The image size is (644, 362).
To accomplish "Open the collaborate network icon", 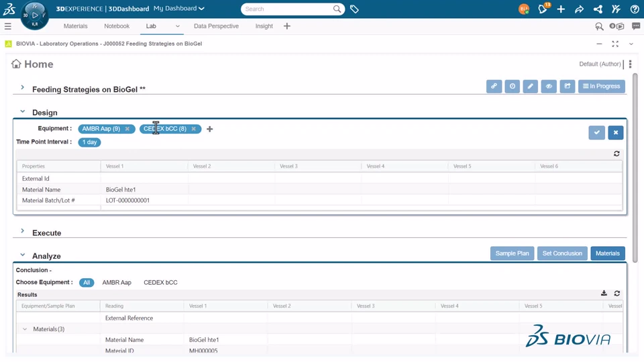I will [x=598, y=9].
